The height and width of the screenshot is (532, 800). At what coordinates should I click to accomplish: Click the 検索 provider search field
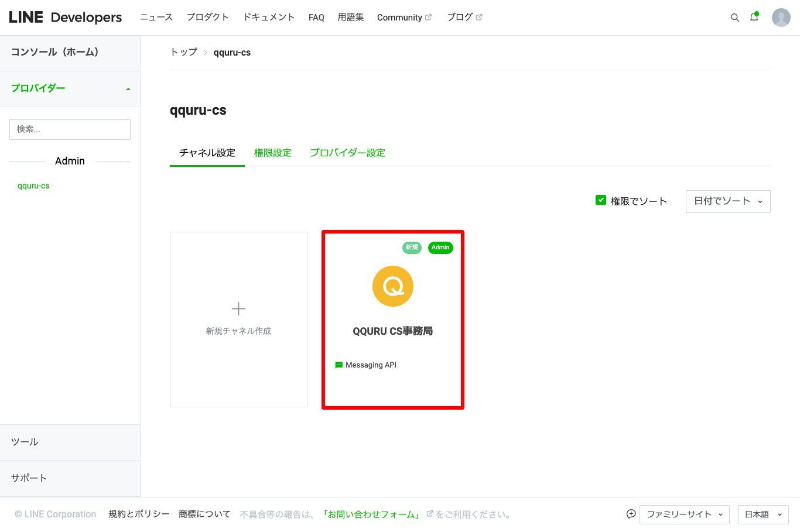pyautogui.click(x=70, y=129)
